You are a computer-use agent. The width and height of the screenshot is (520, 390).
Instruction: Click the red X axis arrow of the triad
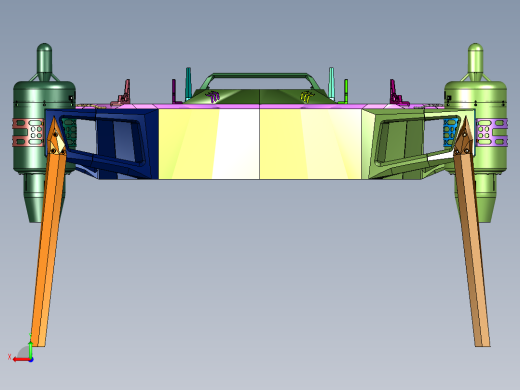21,360
